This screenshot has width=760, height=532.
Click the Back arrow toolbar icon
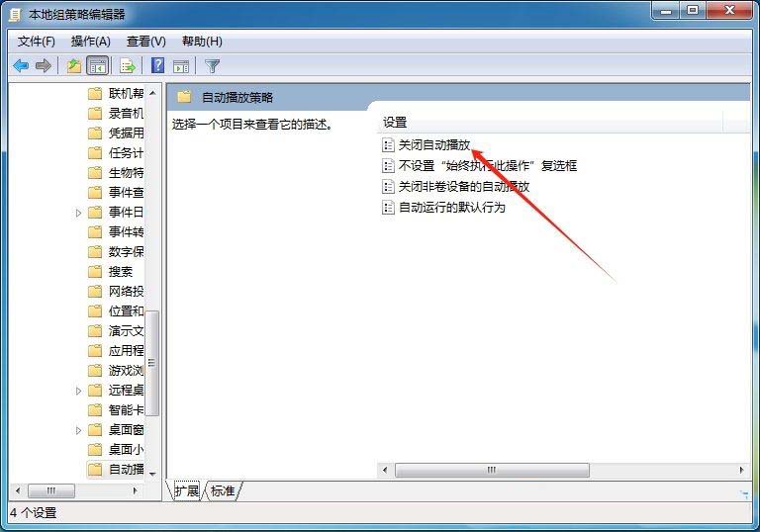pos(21,65)
